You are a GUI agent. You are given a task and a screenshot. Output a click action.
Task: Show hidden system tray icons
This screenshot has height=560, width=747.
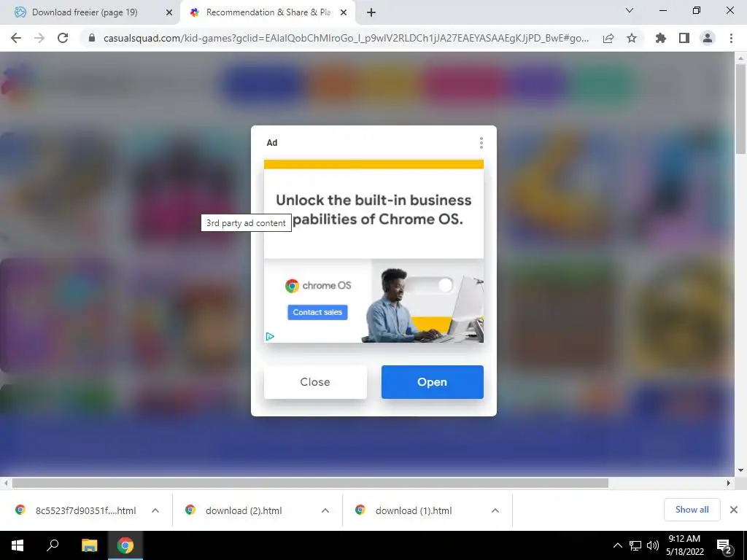[x=617, y=545]
